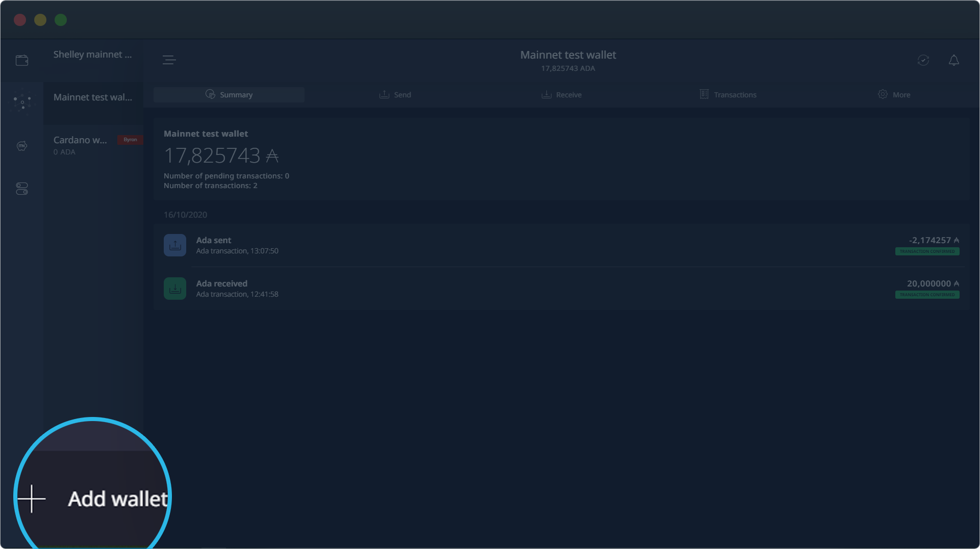The height and width of the screenshot is (549, 980).
Task: Click the green maximize window button
Action: click(x=61, y=20)
